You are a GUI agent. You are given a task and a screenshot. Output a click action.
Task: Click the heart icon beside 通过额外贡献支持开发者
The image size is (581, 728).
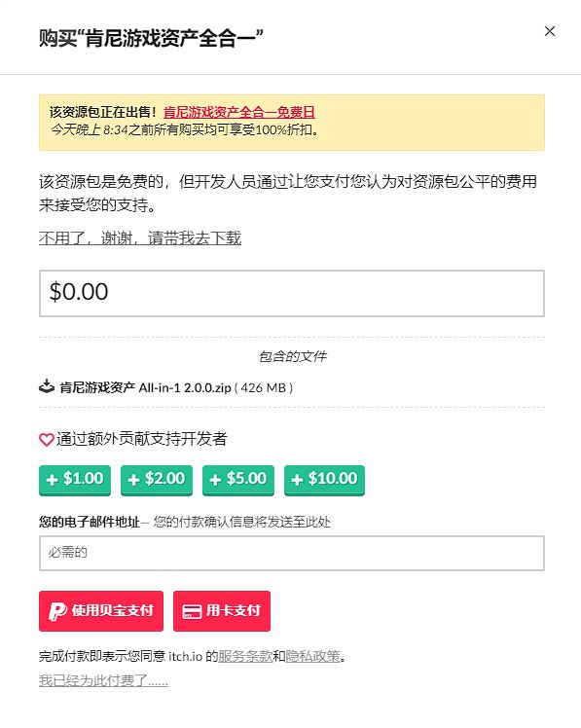click(47, 439)
